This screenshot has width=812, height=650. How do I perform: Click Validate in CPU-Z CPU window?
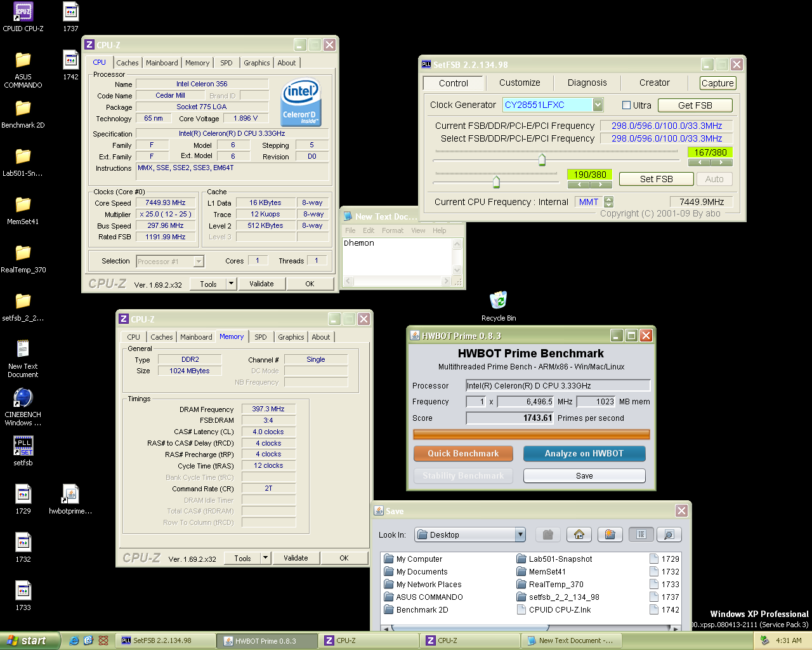click(x=261, y=284)
